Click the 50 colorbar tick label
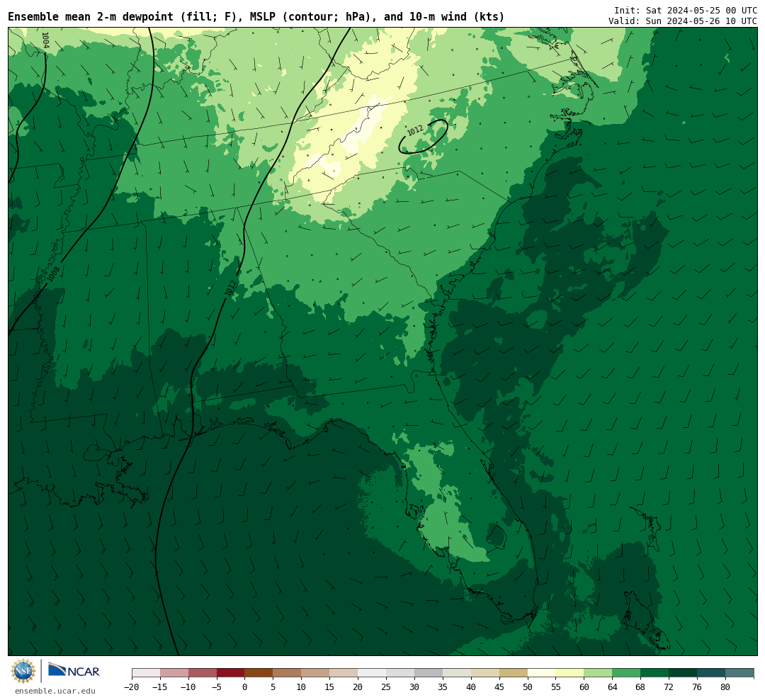This screenshot has width=765, height=700. pyautogui.click(x=528, y=687)
